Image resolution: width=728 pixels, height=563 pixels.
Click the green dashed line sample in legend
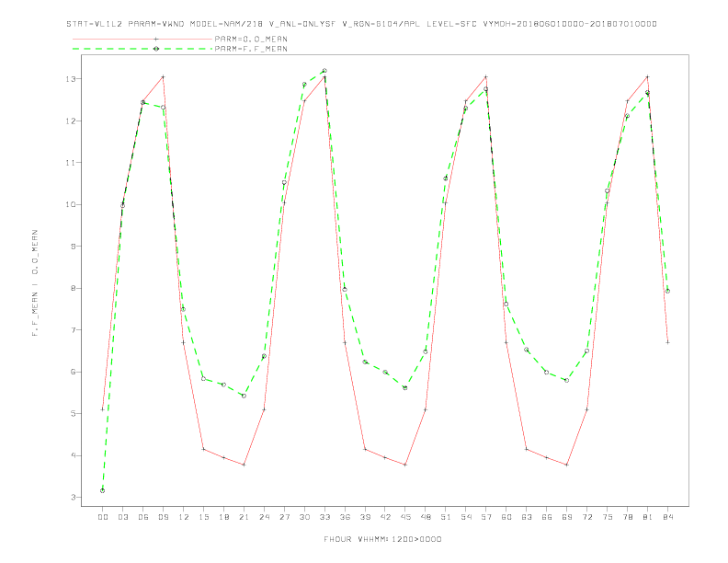(x=142, y=49)
